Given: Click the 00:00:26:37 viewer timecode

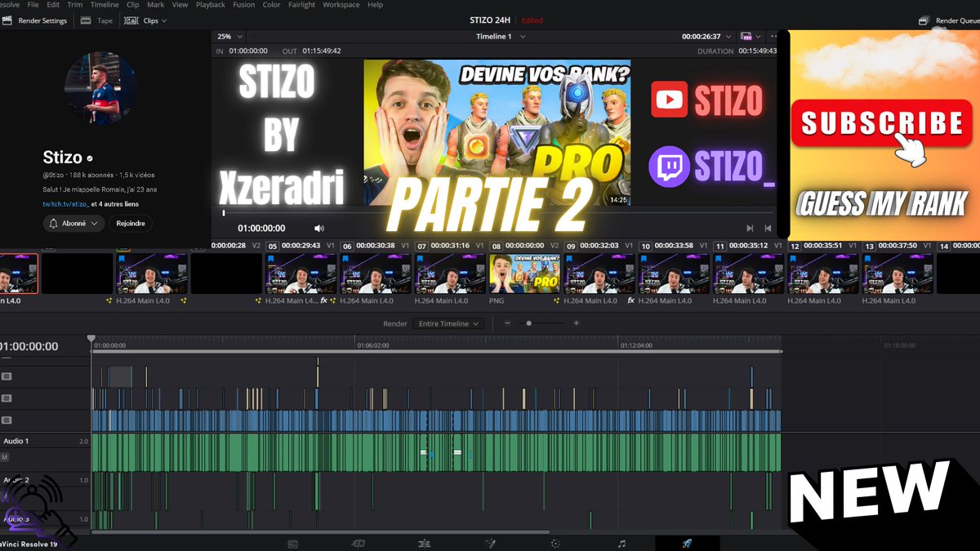Looking at the screenshot, I should (x=702, y=37).
